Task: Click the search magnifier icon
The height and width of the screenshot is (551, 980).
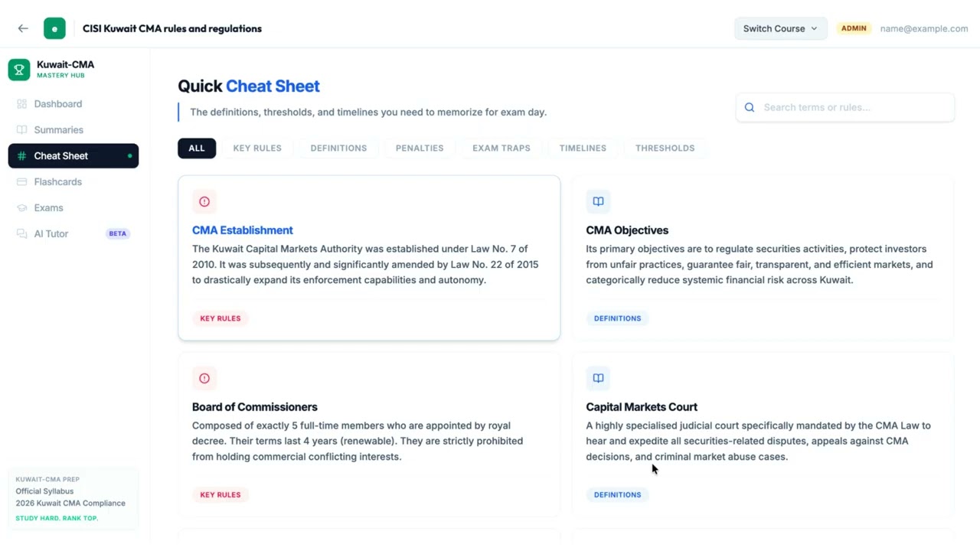Action: tap(750, 108)
